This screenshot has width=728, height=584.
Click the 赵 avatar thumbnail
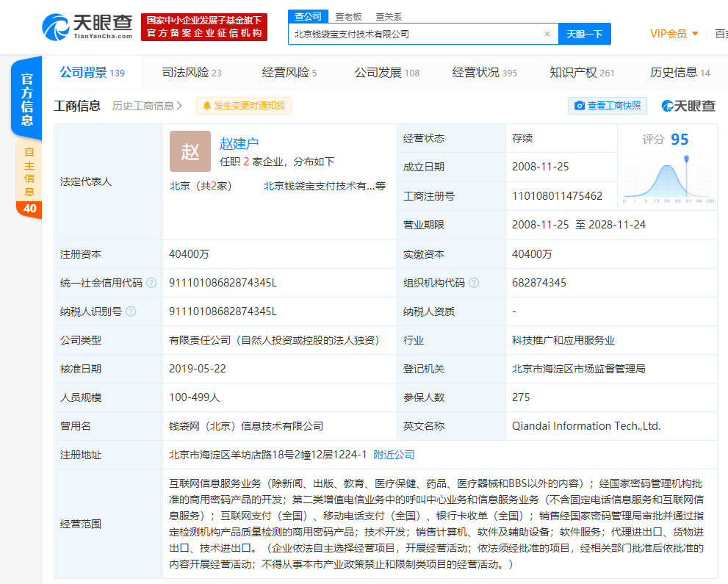tap(190, 151)
